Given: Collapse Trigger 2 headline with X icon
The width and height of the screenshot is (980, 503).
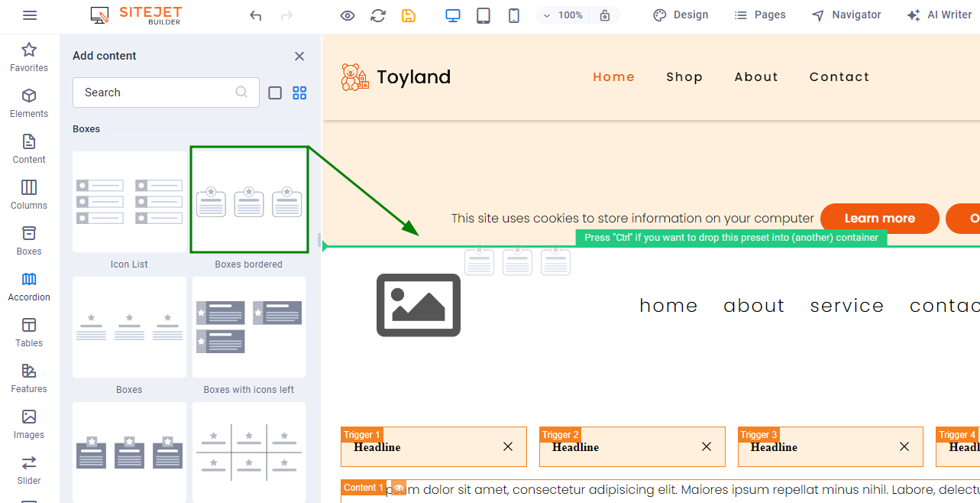Looking at the screenshot, I should (x=707, y=446).
